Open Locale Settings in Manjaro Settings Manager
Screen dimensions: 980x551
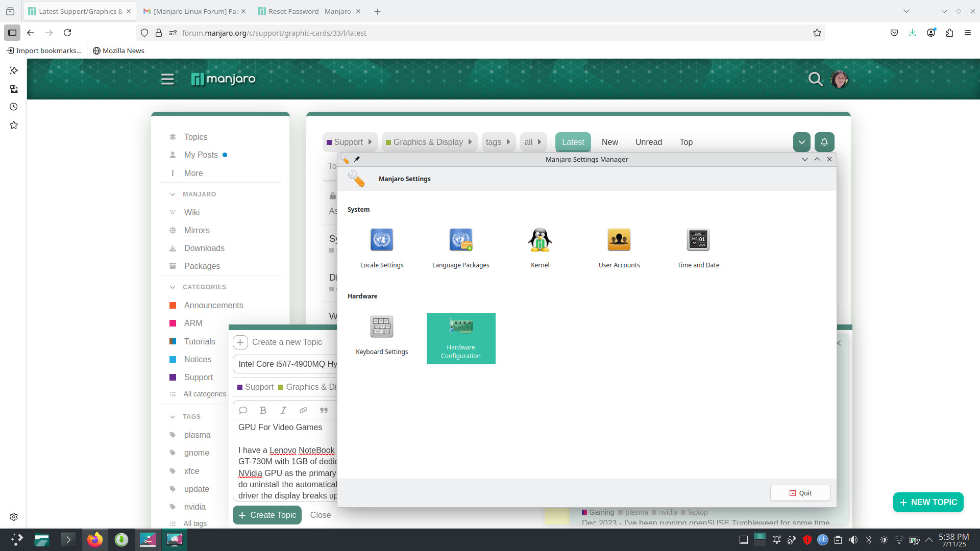pos(382,248)
